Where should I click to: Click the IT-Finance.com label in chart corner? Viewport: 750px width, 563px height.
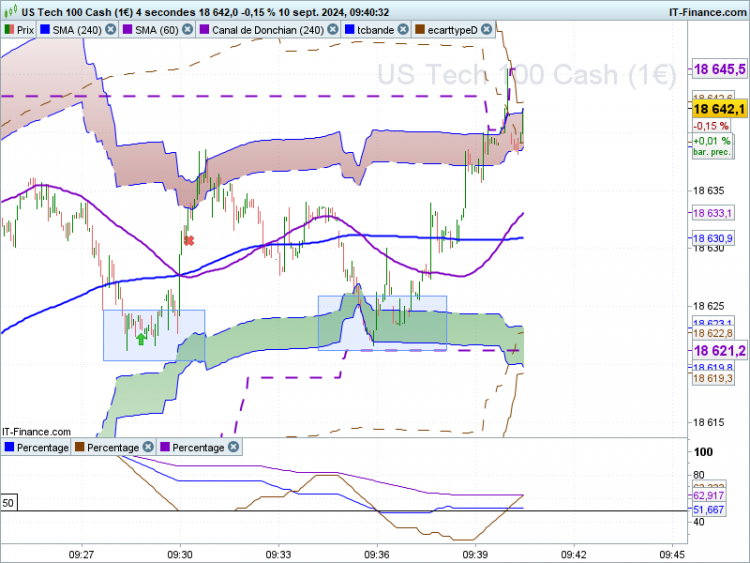click(36, 431)
